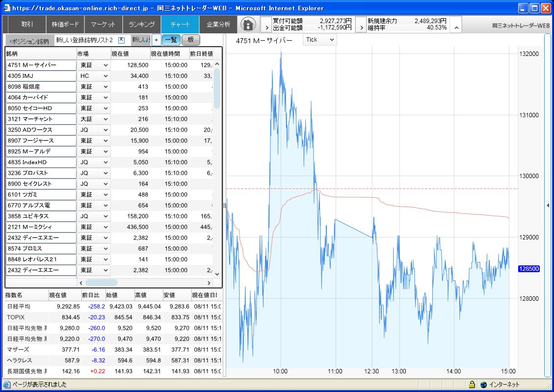Click the lock icon in browser status bar
554x392 pixels.
coord(472,385)
